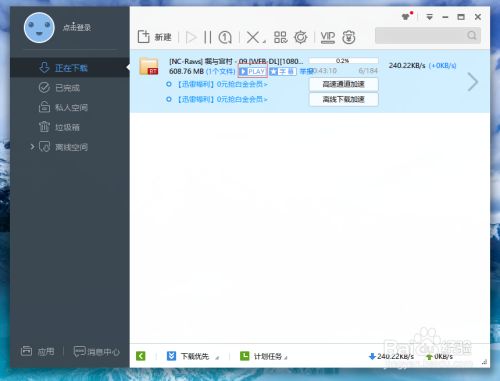This screenshot has width=500, height=381.
Task: Click the 点击登录 login text
Action: click(x=77, y=27)
